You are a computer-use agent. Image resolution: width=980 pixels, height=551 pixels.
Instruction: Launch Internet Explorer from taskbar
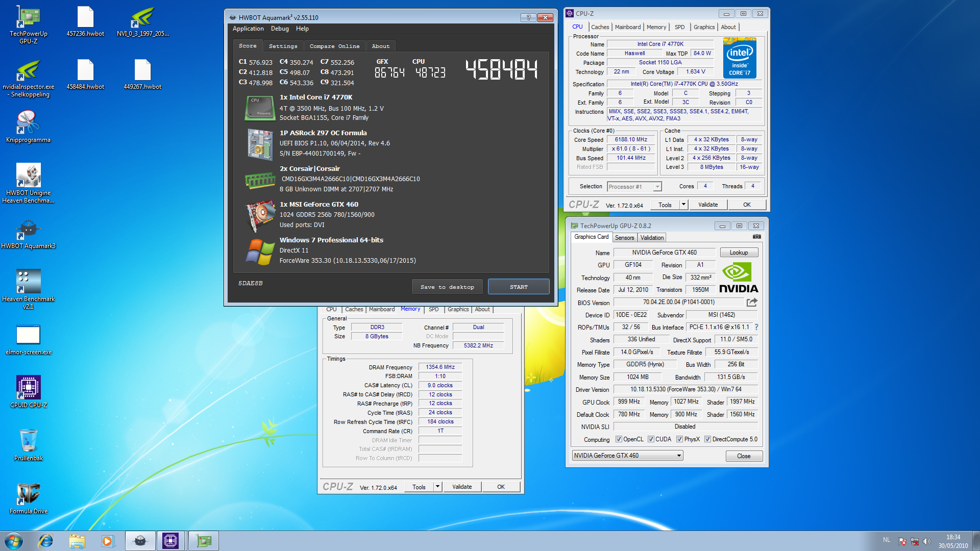(x=46, y=541)
